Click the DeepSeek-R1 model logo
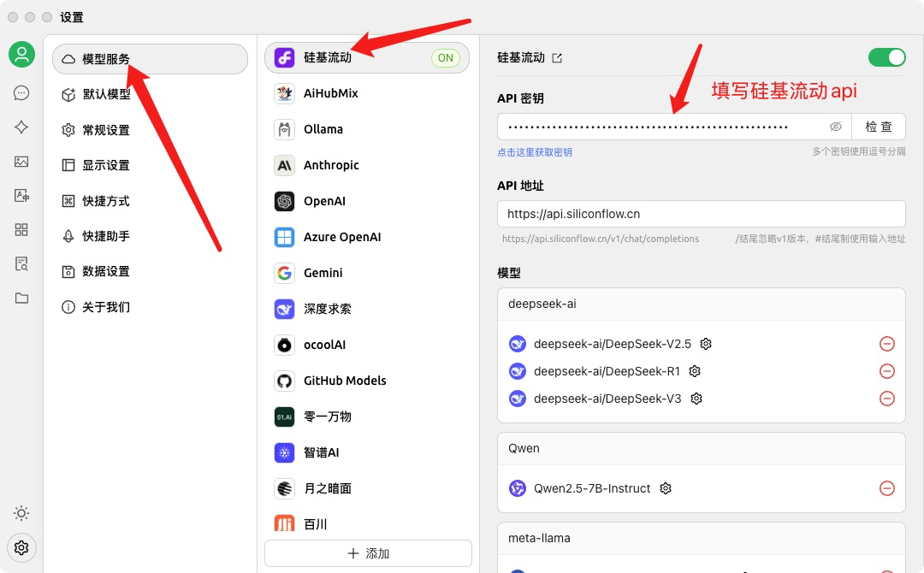The image size is (924, 573). (518, 371)
